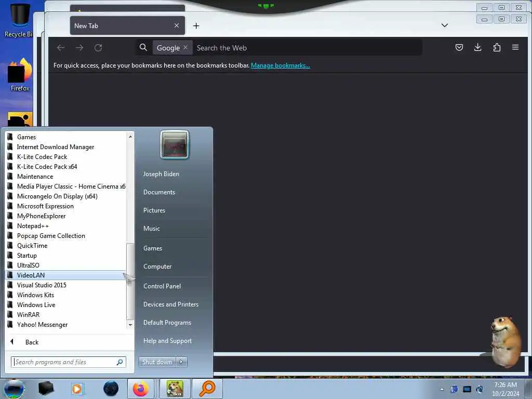The height and width of the screenshot is (399, 532).
Task: Open the Games programs folder in the list
Action: (66, 137)
